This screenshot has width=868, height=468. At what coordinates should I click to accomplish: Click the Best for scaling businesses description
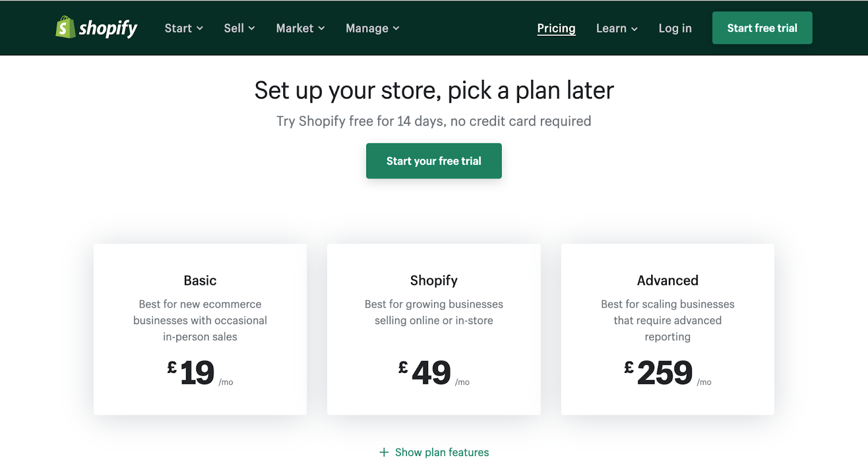668,320
